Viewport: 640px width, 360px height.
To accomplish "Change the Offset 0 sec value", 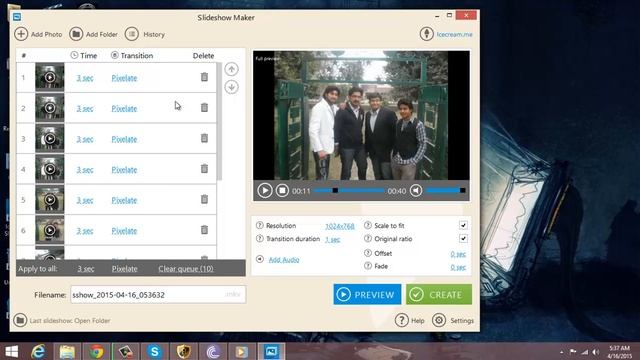I will point(458,254).
